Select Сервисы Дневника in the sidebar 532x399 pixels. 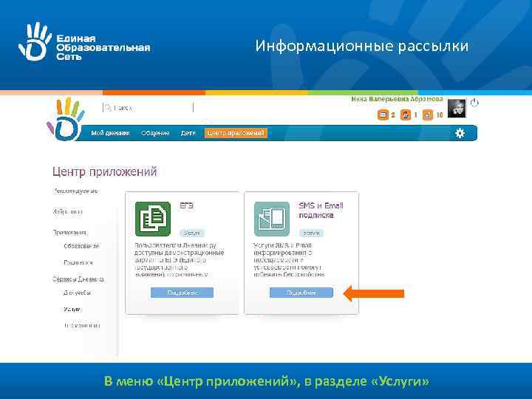78,279
